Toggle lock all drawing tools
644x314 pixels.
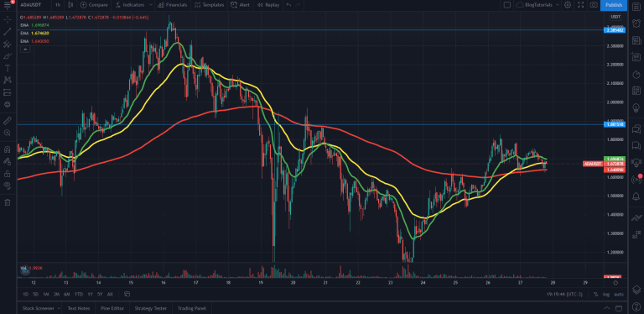point(7,174)
